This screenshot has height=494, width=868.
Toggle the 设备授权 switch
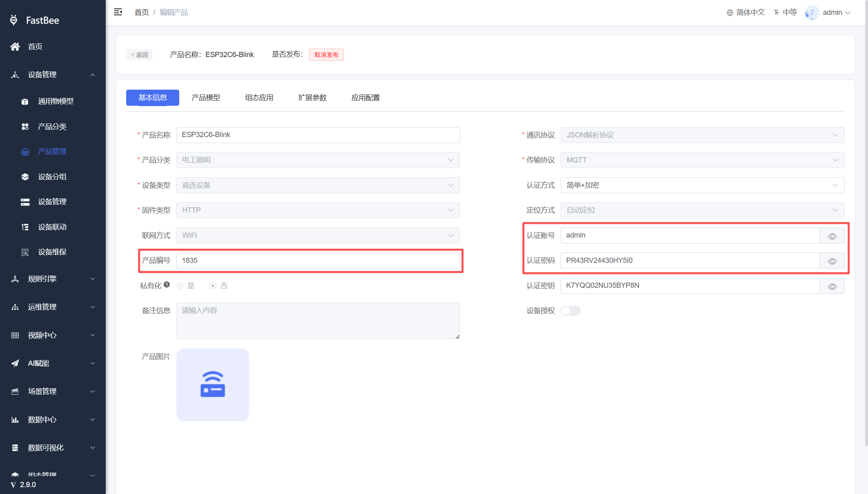pyautogui.click(x=571, y=311)
